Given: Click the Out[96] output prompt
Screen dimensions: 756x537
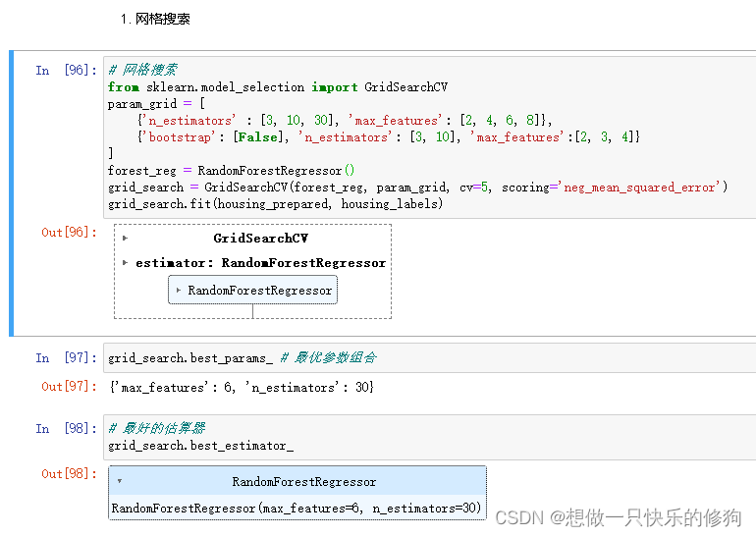Looking at the screenshot, I should 69,233.
